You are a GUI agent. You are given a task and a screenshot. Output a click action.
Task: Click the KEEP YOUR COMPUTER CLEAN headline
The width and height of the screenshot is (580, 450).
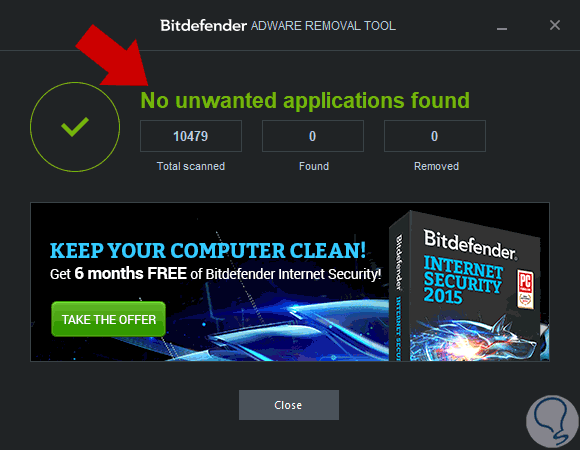click(208, 250)
